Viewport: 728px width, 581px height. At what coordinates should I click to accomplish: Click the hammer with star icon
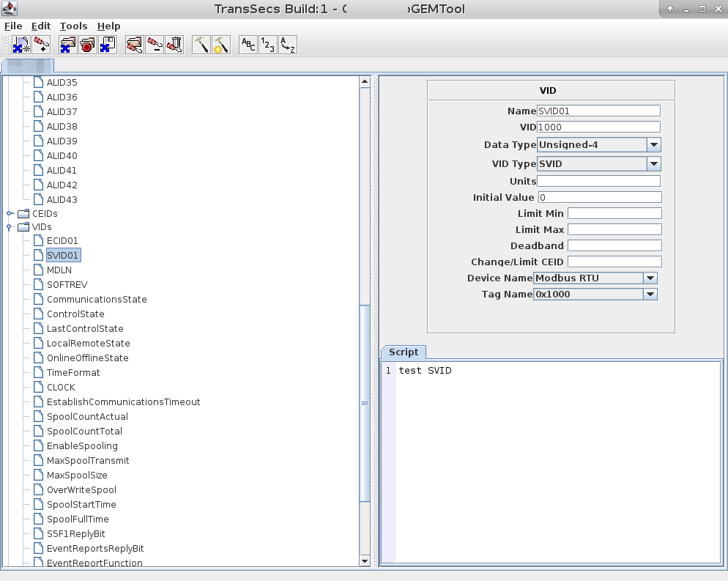click(x=221, y=45)
